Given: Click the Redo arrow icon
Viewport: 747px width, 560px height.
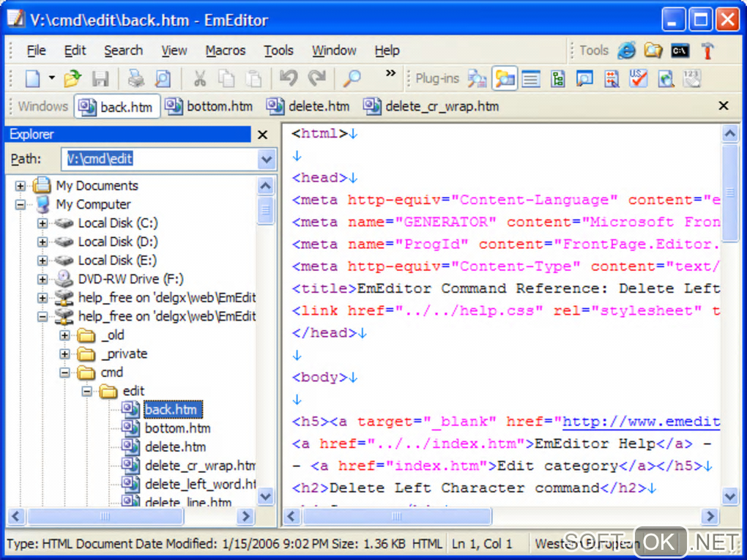Looking at the screenshot, I should tap(316, 78).
